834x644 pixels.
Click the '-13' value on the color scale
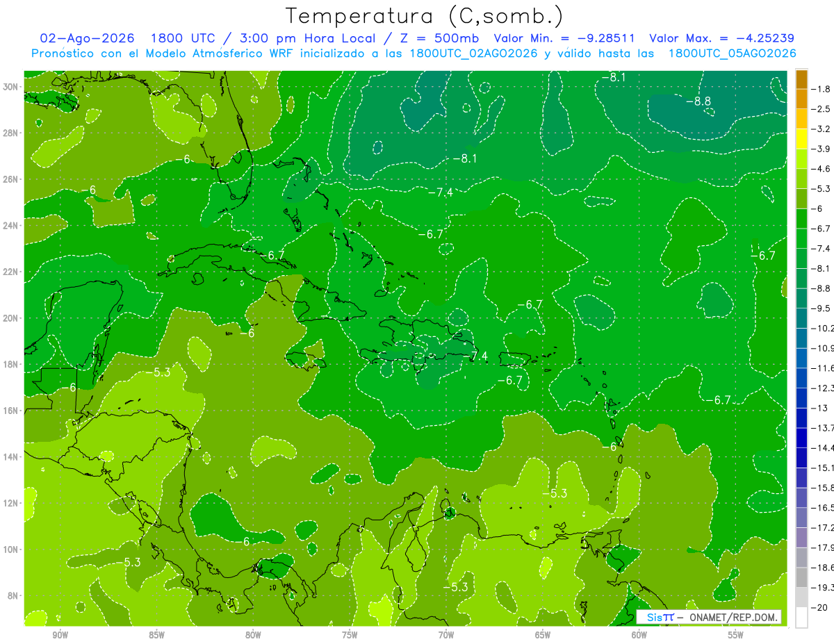(820, 408)
